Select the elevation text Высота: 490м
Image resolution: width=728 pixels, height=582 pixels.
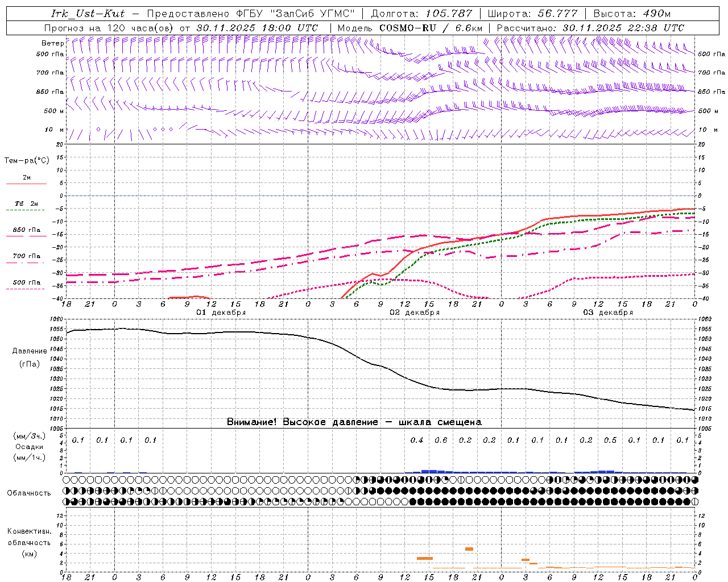[632, 14]
